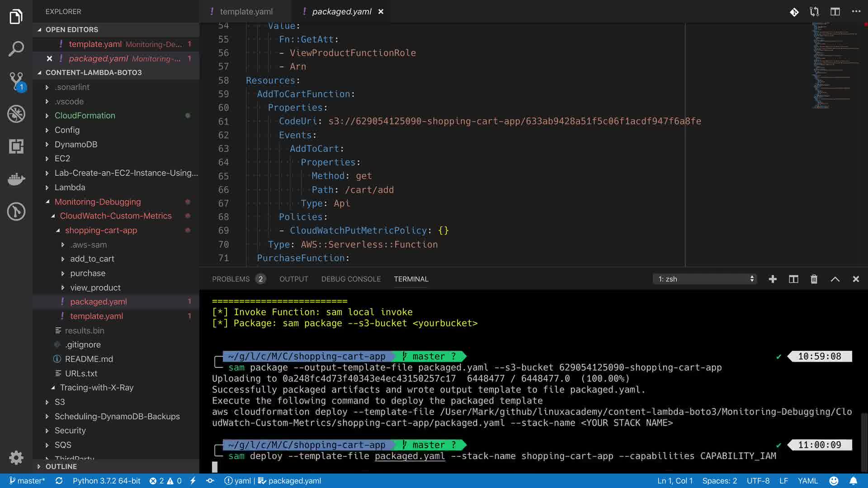Screen dimensions: 868x488
Task: Click Split Editor icon in title bar
Action: pos(835,12)
